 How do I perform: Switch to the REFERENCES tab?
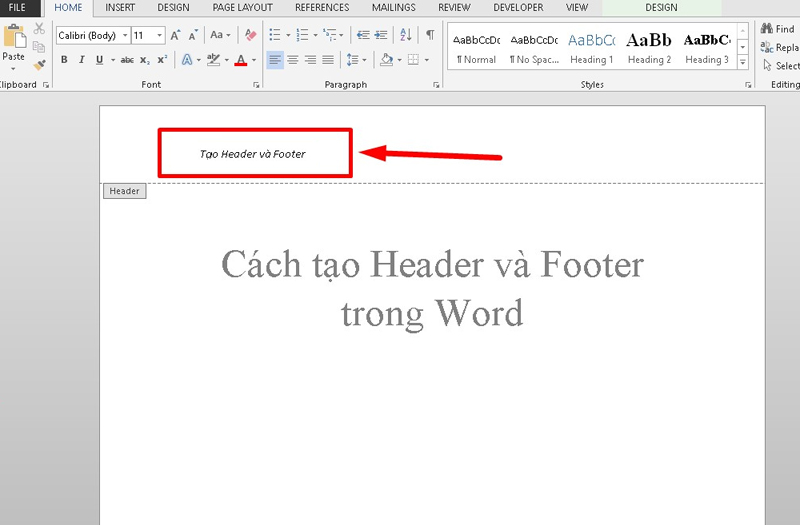322,8
